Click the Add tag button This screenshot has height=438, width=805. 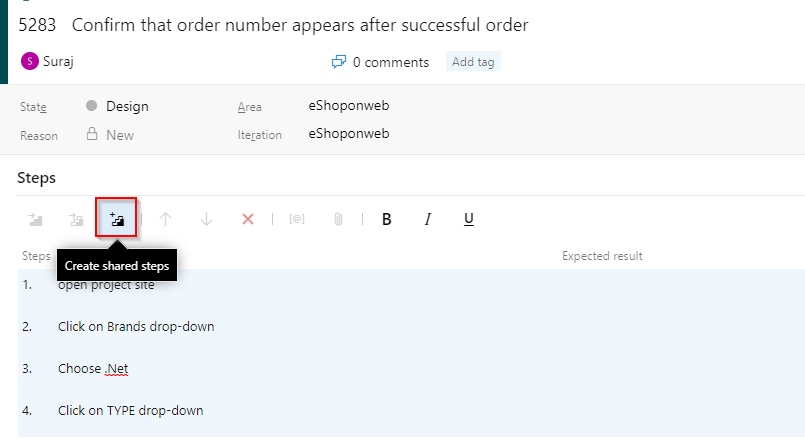pos(473,62)
